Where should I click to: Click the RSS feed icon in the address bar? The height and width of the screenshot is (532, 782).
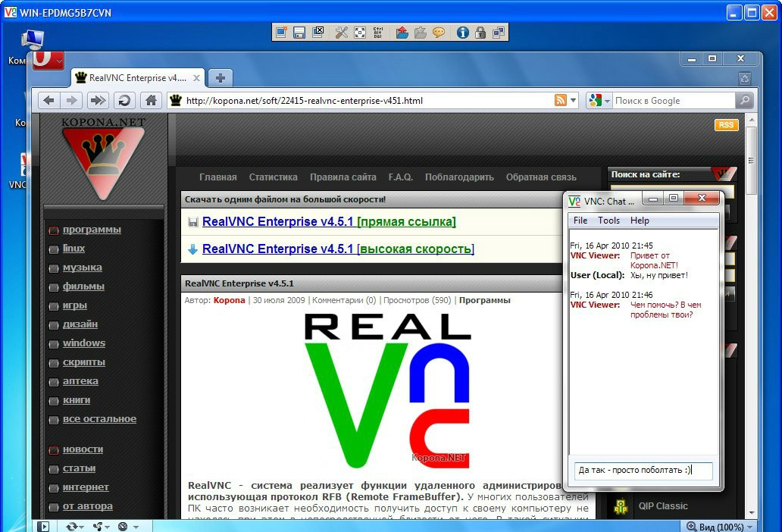tap(561, 101)
